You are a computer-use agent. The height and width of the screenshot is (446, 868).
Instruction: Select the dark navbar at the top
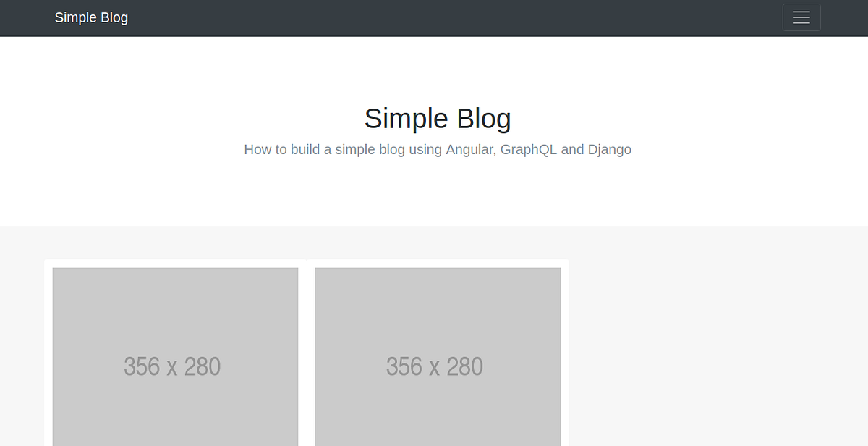[434, 17]
